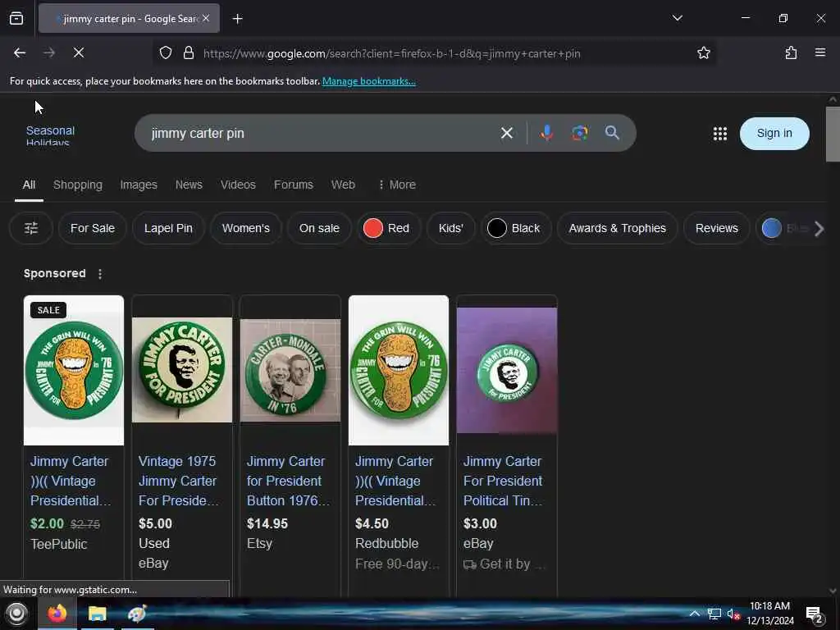The image size is (840, 630).
Task: Click Sign in button
Action: 774,134
